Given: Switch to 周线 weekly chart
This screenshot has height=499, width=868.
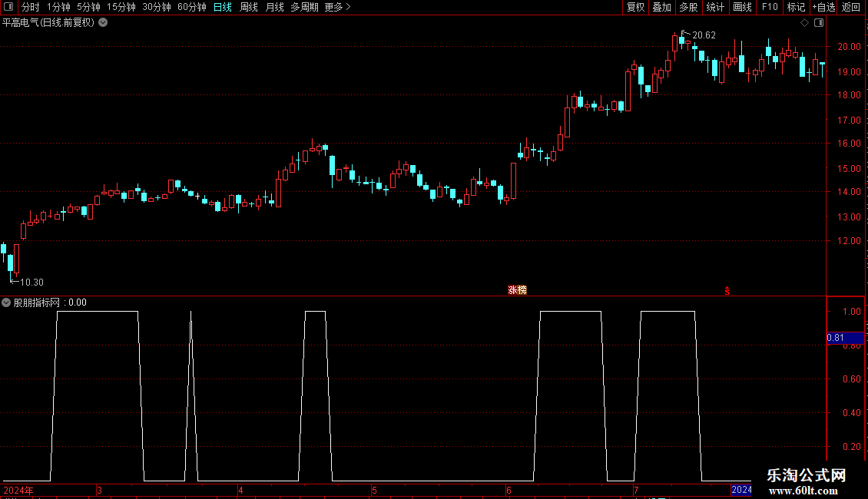Looking at the screenshot, I should 249,7.
